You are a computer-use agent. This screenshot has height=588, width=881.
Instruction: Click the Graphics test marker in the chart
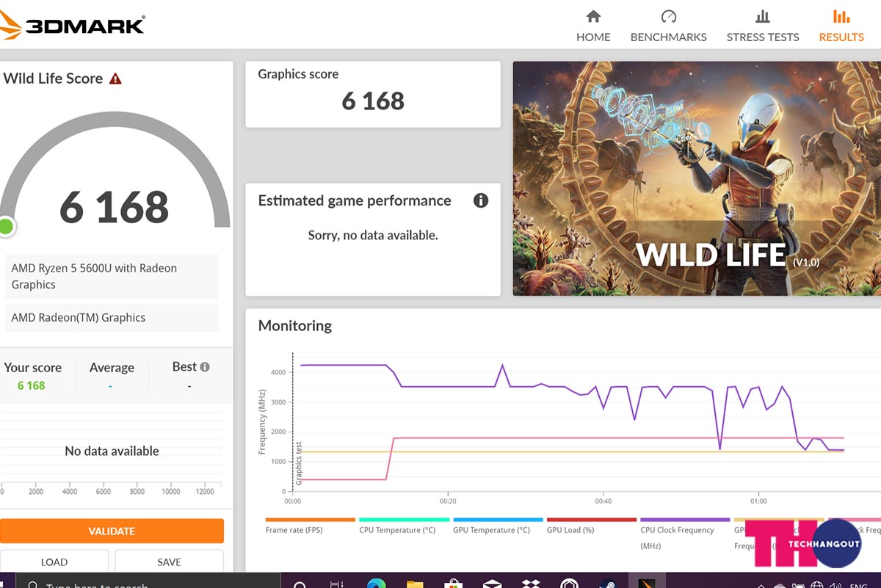click(298, 464)
